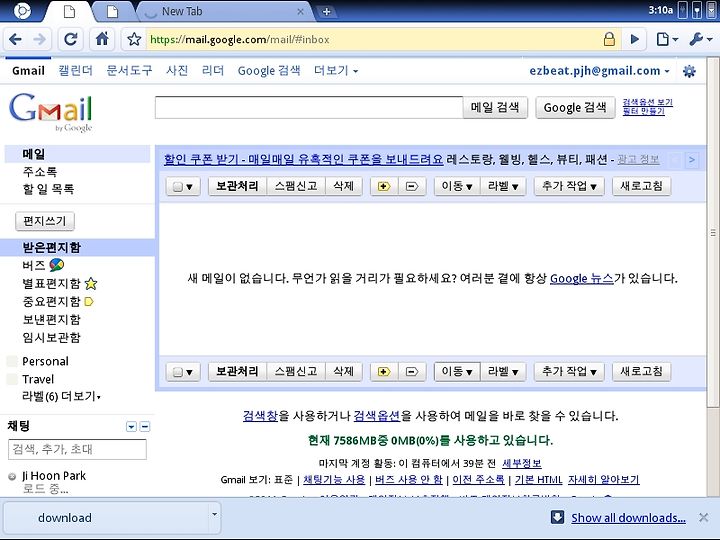This screenshot has height=540, width=720.
Task: Click the browser back arrow
Action: [15, 39]
